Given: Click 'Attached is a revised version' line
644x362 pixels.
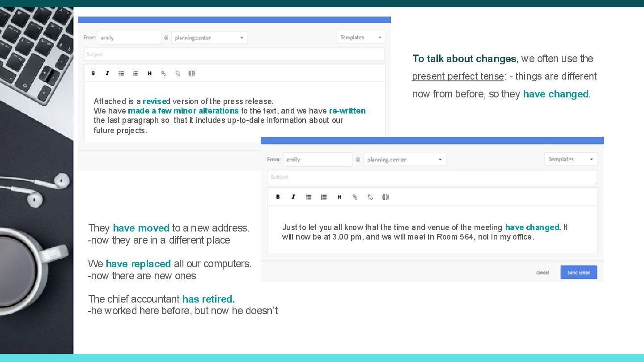Looking at the screenshot, I should 183,101.
